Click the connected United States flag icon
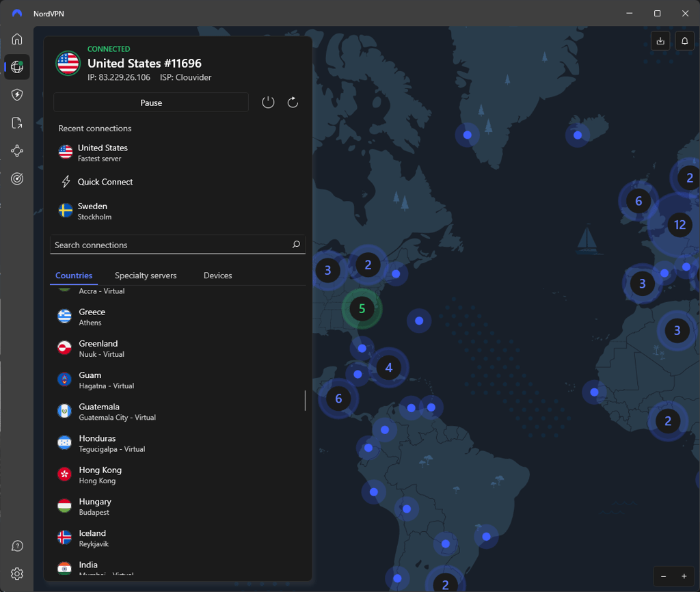The width and height of the screenshot is (700, 592). (68, 64)
